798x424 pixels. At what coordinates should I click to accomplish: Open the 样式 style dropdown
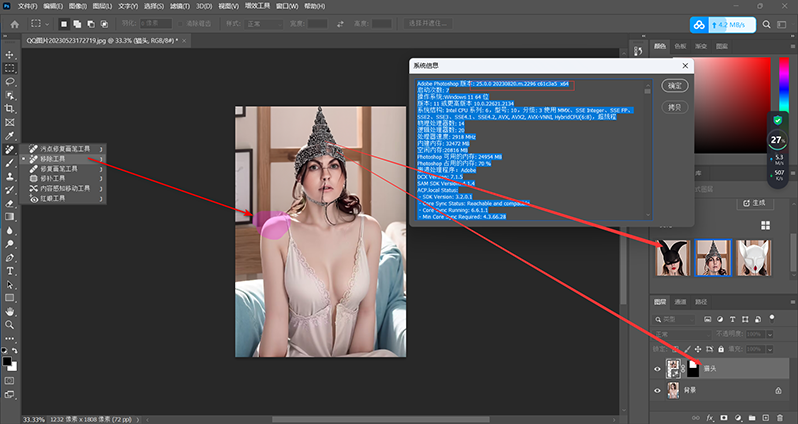coord(264,24)
